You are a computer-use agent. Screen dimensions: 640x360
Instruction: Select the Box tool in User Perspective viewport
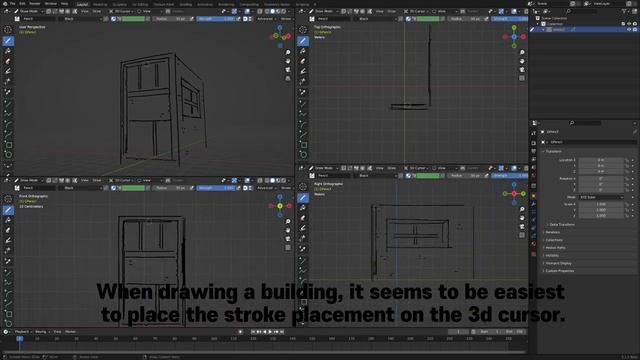tap(8, 145)
